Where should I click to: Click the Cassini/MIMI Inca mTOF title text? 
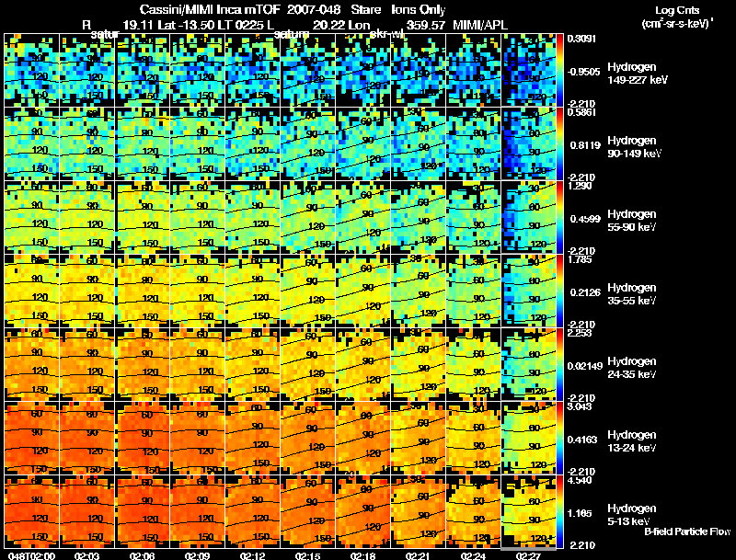pos(211,10)
